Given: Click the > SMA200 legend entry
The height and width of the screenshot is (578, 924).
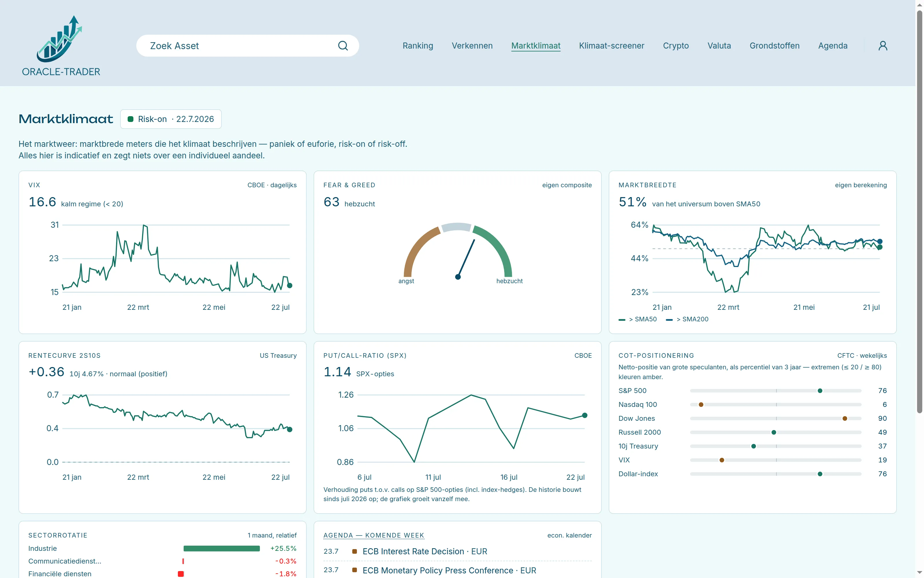Looking at the screenshot, I should [687, 319].
